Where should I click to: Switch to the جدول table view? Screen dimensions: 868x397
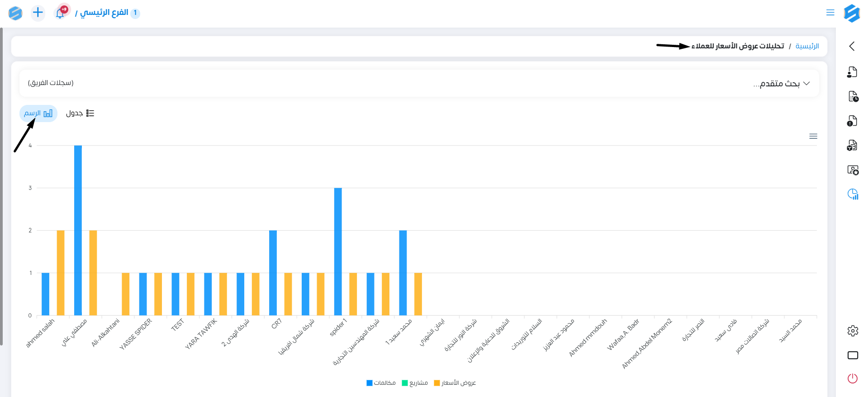click(80, 113)
